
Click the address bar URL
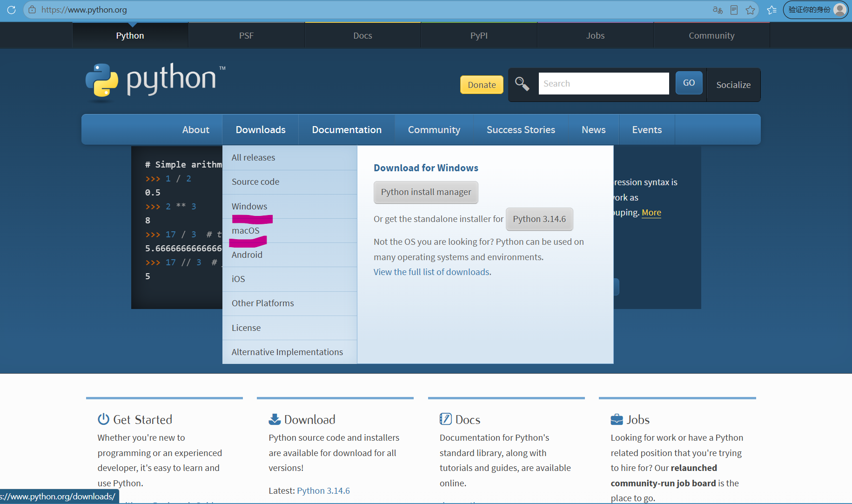pyautogui.click(x=84, y=10)
